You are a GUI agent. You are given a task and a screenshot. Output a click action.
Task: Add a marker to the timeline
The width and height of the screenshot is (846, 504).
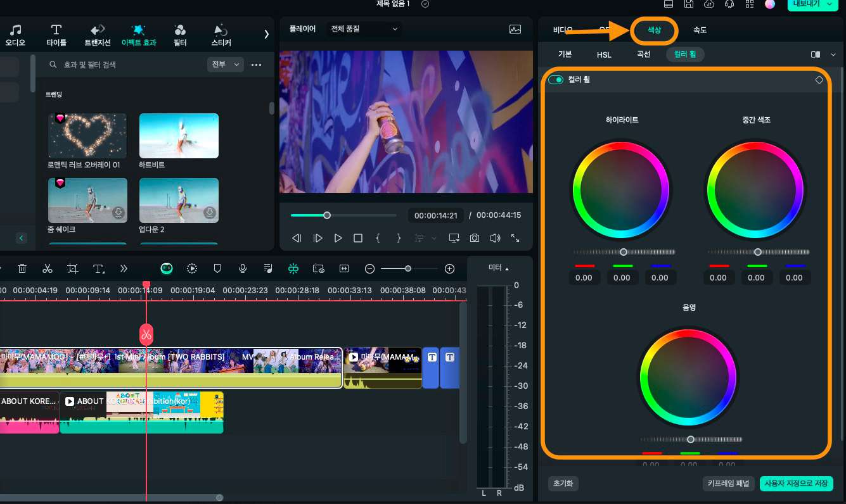(217, 268)
